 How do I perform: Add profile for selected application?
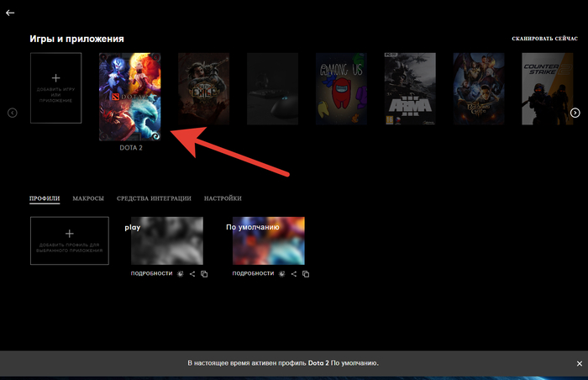70,241
